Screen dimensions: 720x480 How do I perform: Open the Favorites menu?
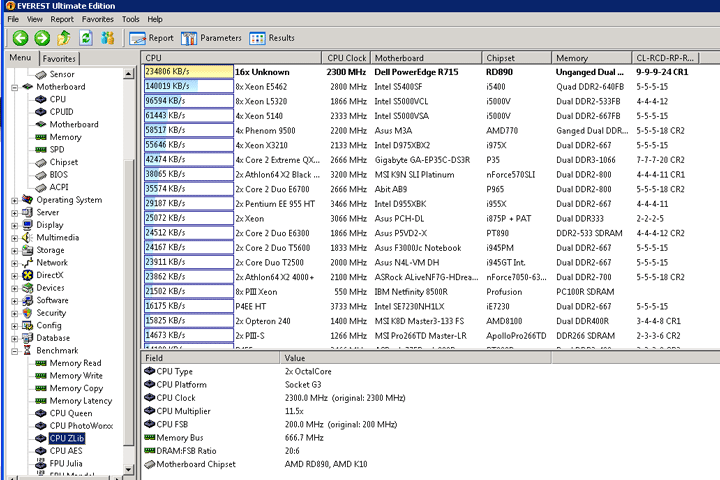(97, 19)
